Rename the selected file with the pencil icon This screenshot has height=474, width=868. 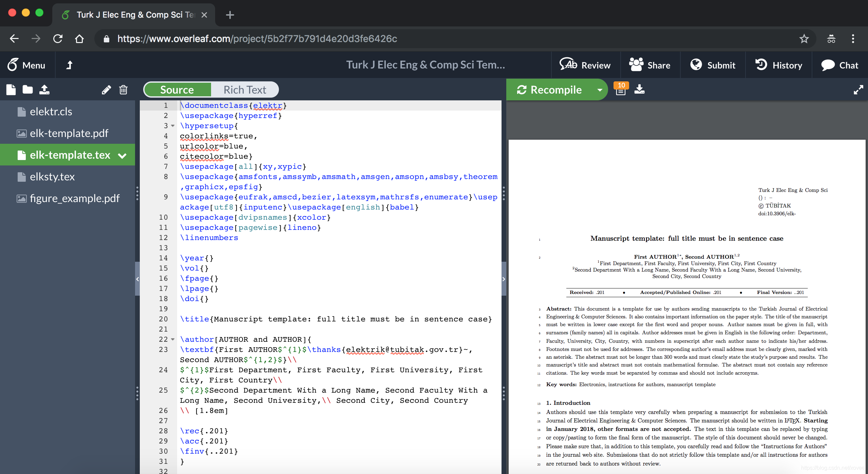(106, 90)
